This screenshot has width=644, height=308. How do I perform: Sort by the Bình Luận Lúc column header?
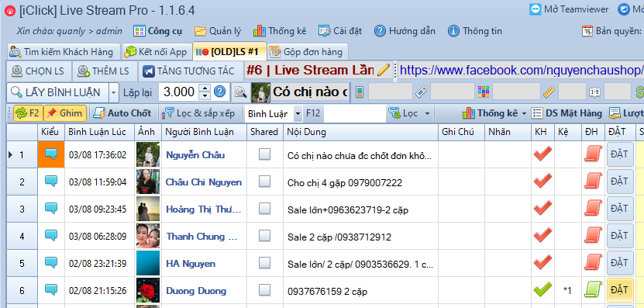pos(99,132)
